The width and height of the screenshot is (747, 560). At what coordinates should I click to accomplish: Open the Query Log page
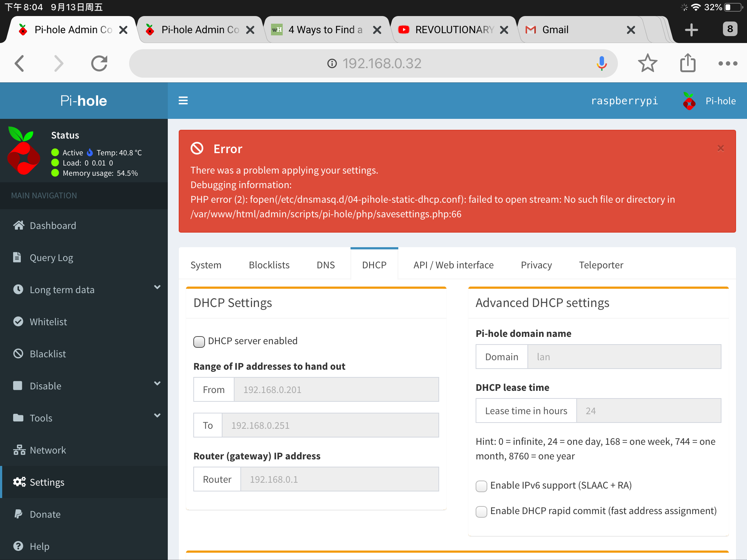tap(51, 257)
